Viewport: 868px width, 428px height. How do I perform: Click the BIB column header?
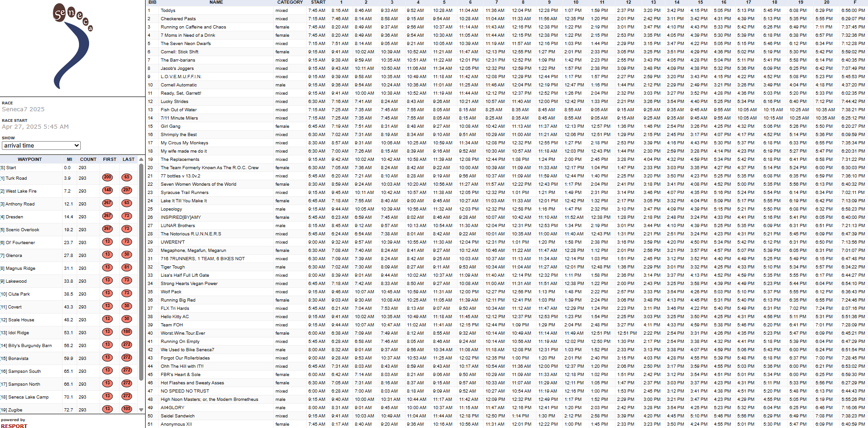click(152, 2)
